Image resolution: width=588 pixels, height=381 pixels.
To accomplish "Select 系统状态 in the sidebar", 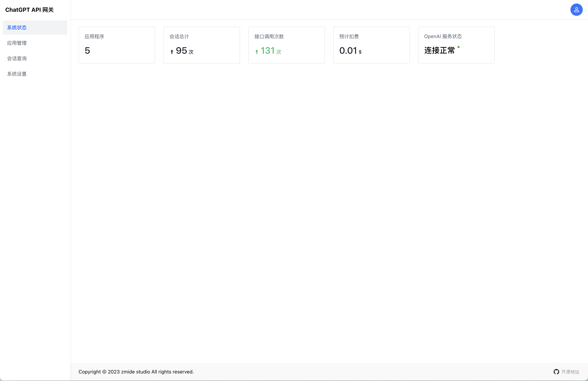I will point(17,27).
